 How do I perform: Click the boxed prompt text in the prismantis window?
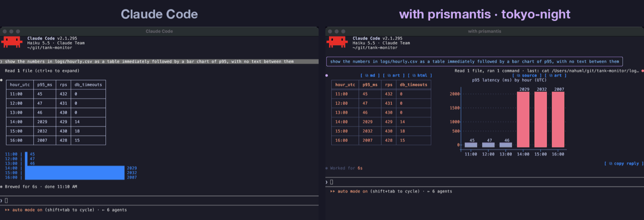(x=474, y=62)
